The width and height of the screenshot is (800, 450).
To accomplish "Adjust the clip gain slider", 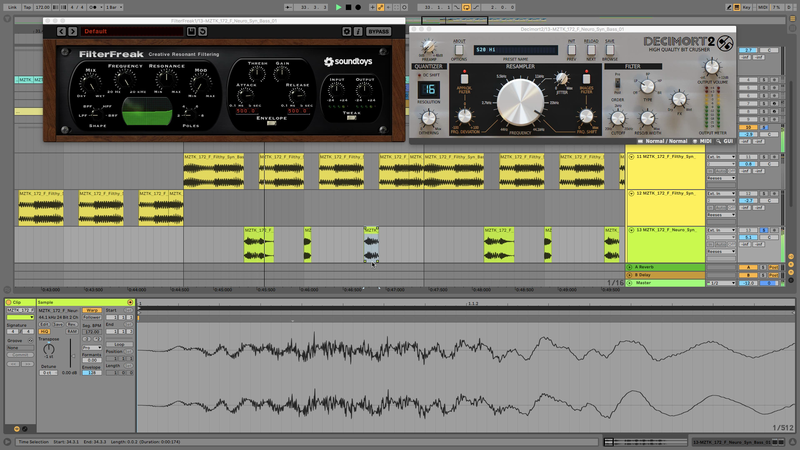I will click(x=71, y=354).
